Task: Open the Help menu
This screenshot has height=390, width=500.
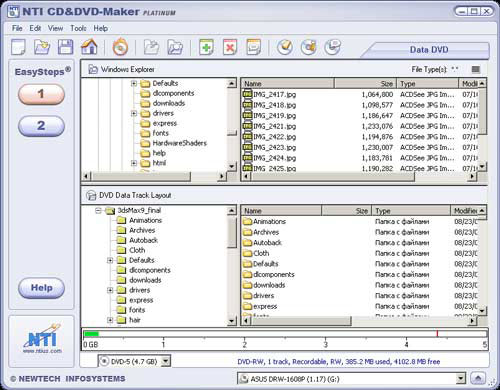Action: tap(100, 28)
